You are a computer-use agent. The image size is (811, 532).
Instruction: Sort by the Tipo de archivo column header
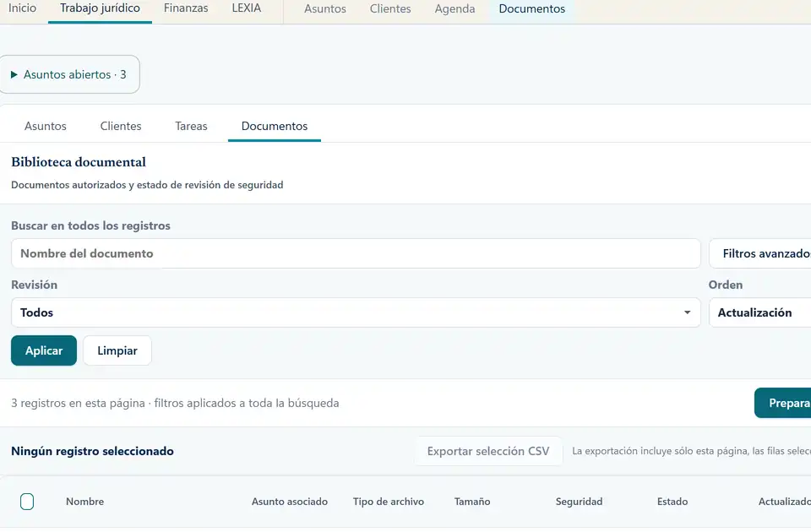pyautogui.click(x=389, y=502)
